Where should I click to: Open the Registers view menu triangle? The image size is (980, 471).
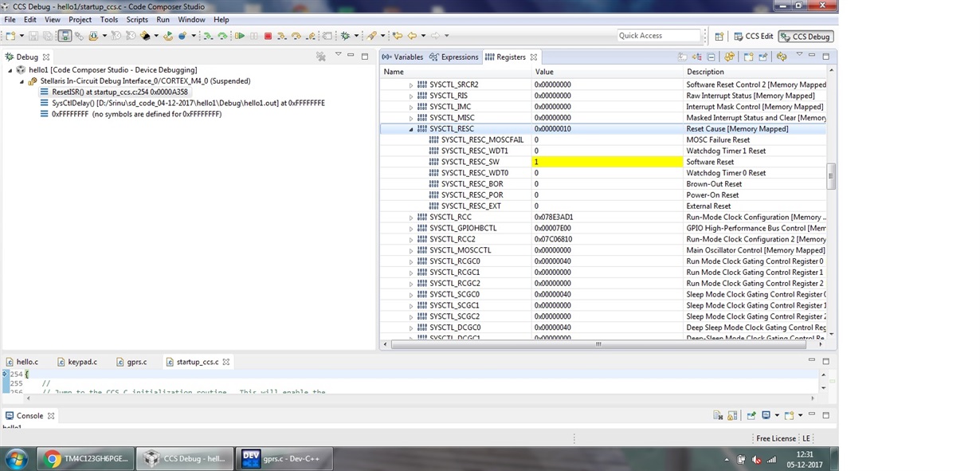(x=799, y=54)
